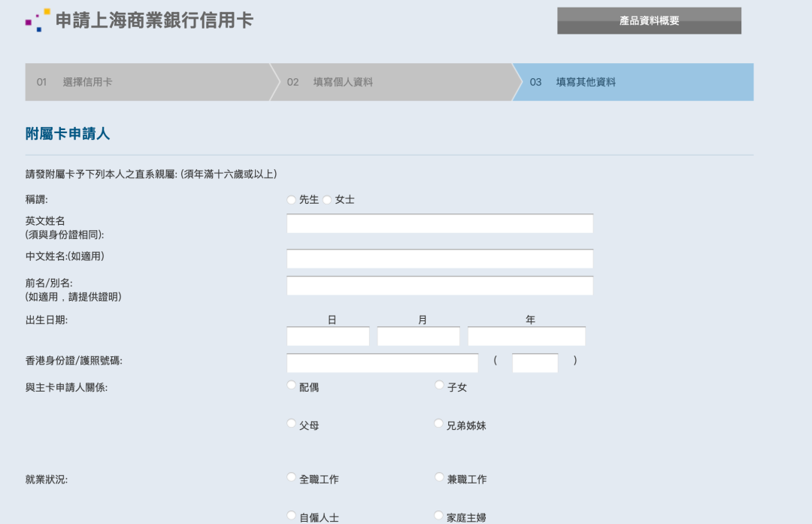
Task: Go to step 01 選擇信用卡
Action: [147, 82]
